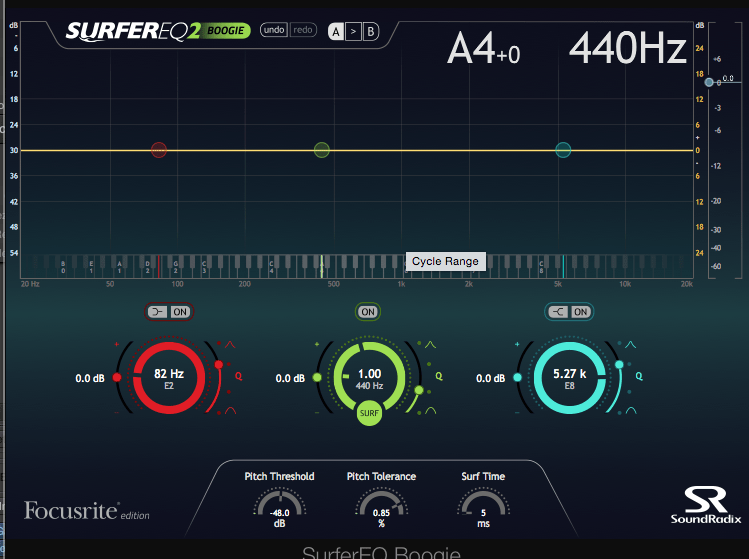Click the cyan band node on the EQ graph
749x559 pixels.
(563, 150)
